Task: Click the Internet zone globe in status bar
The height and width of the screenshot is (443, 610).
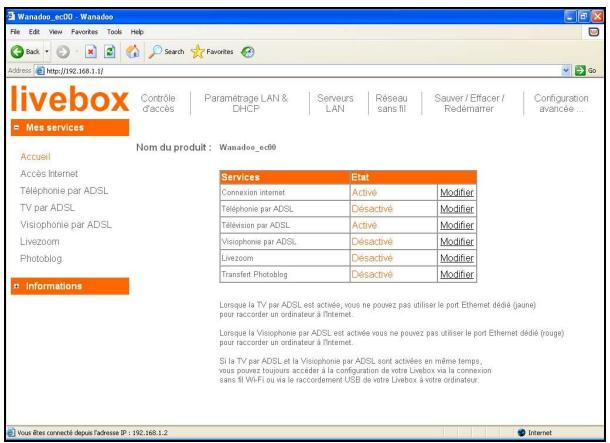Action: 521,432
